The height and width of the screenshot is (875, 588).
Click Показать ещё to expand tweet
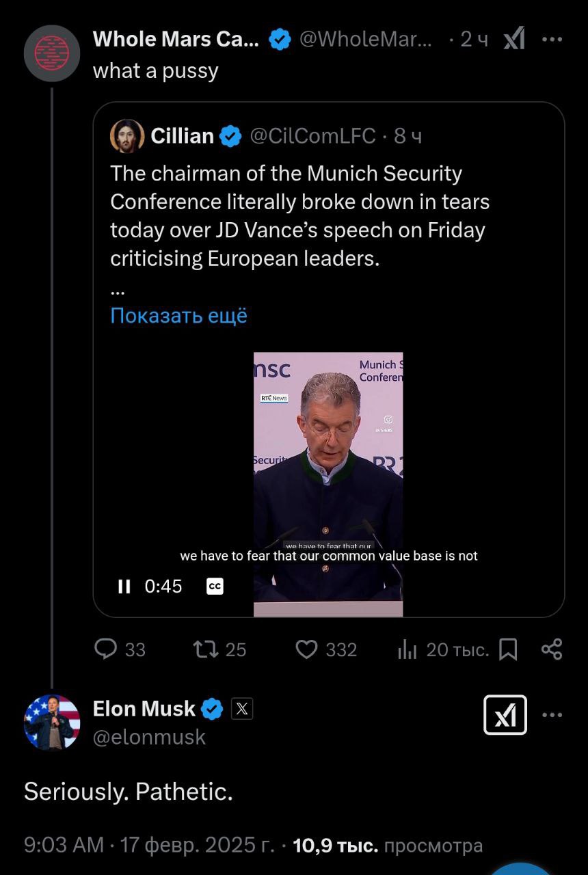pos(178,315)
